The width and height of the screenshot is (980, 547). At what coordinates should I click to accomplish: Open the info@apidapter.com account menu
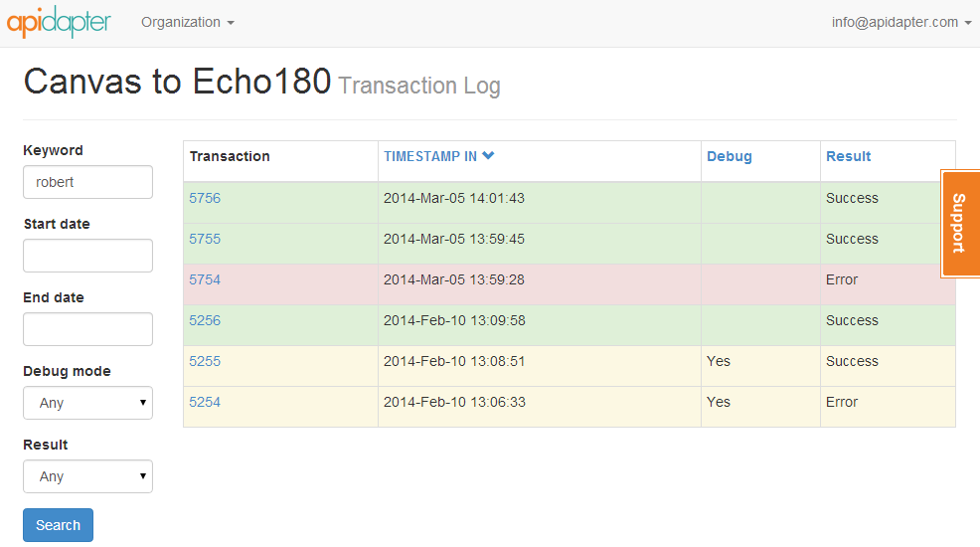[x=901, y=23]
